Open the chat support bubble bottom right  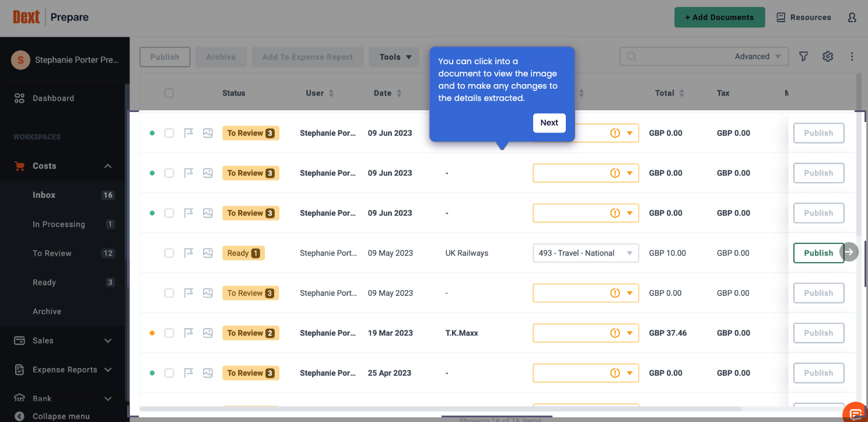click(x=855, y=412)
